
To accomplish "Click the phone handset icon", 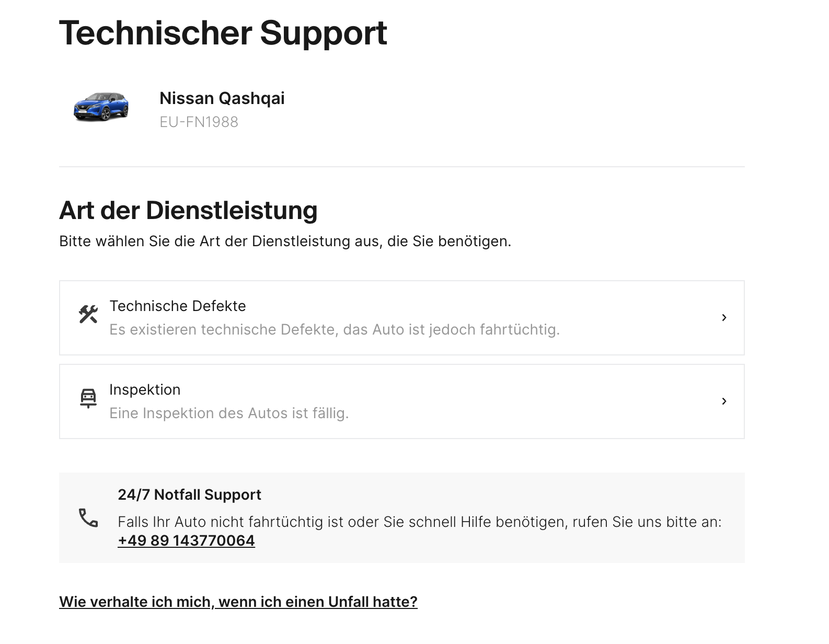I will 88,517.
